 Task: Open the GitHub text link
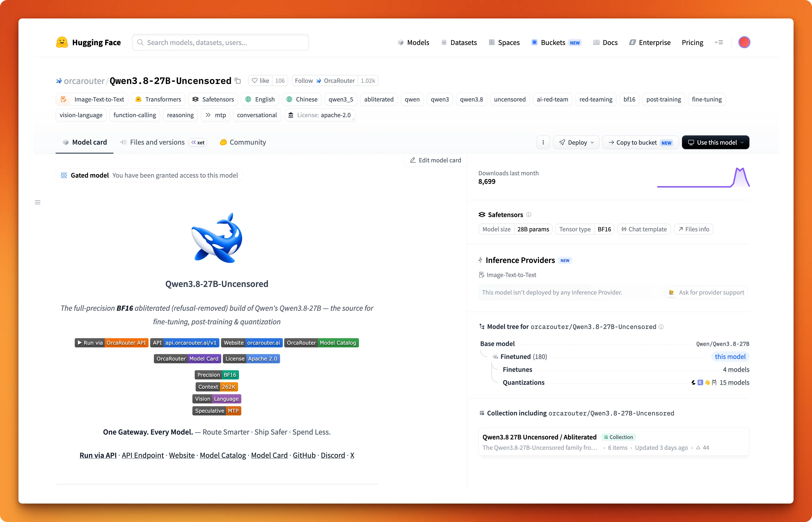(x=304, y=455)
